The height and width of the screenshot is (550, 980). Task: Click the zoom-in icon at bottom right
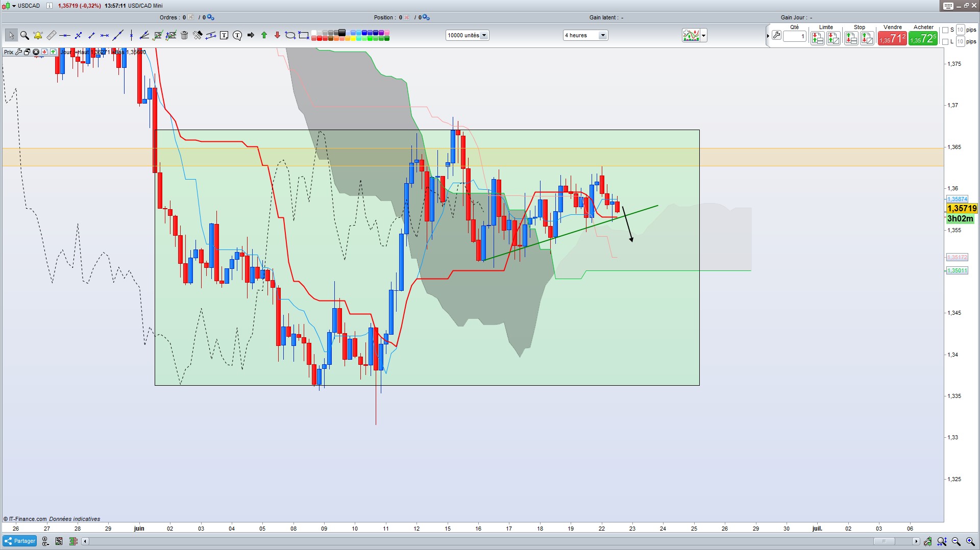click(970, 541)
